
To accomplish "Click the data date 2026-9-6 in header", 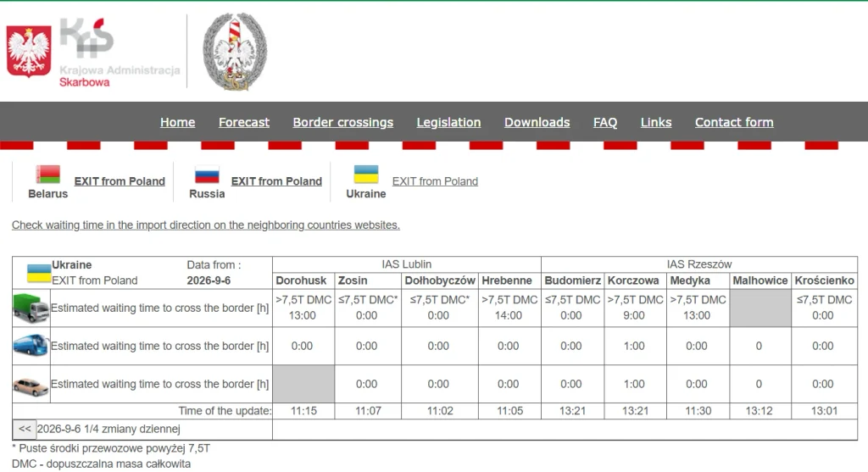I will point(209,280).
